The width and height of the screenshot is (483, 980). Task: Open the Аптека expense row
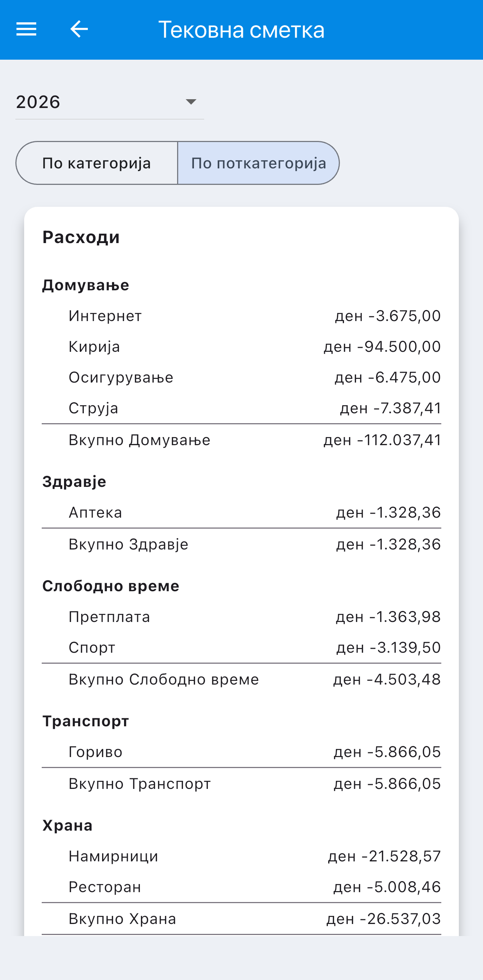tap(241, 513)
